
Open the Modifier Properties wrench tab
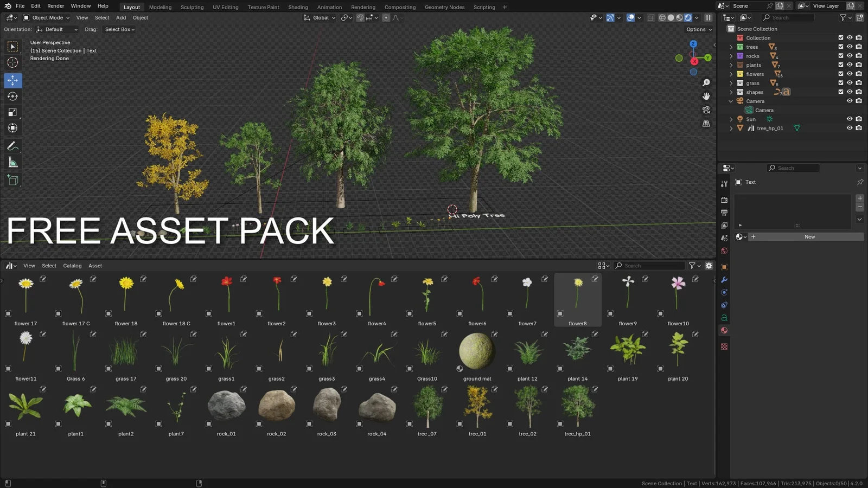pos(724,279)
